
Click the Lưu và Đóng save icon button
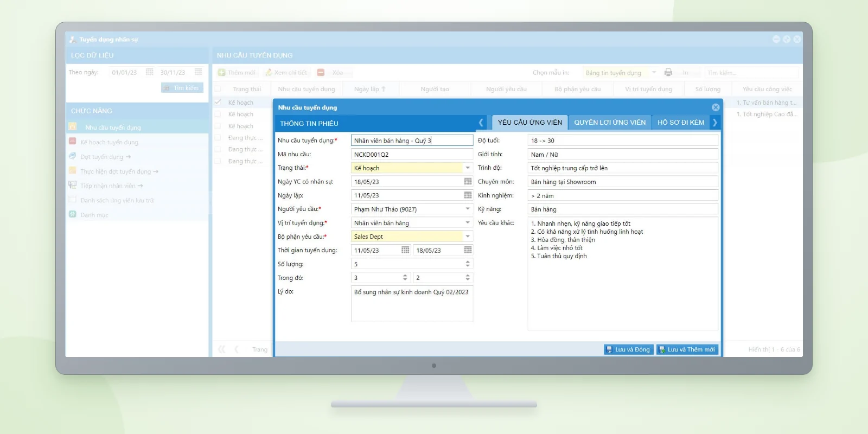coord(628,349)
